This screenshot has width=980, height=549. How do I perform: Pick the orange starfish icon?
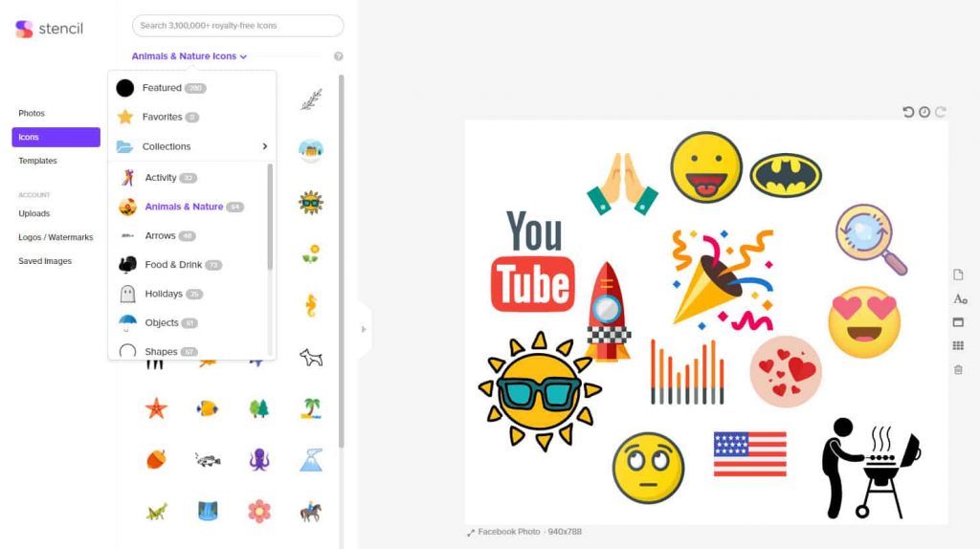click(x=156, y=408)
